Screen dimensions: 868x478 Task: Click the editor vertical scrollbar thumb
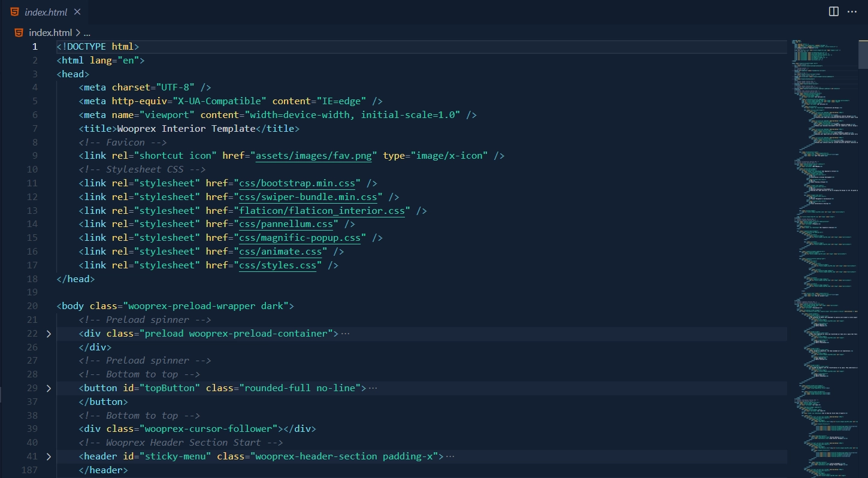click(x=864, y=54)
